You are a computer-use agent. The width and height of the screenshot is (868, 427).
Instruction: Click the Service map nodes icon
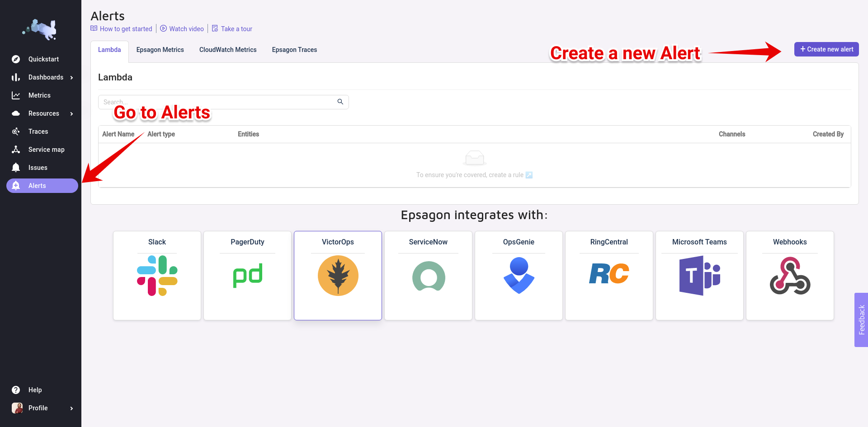(x=16, y=150)
